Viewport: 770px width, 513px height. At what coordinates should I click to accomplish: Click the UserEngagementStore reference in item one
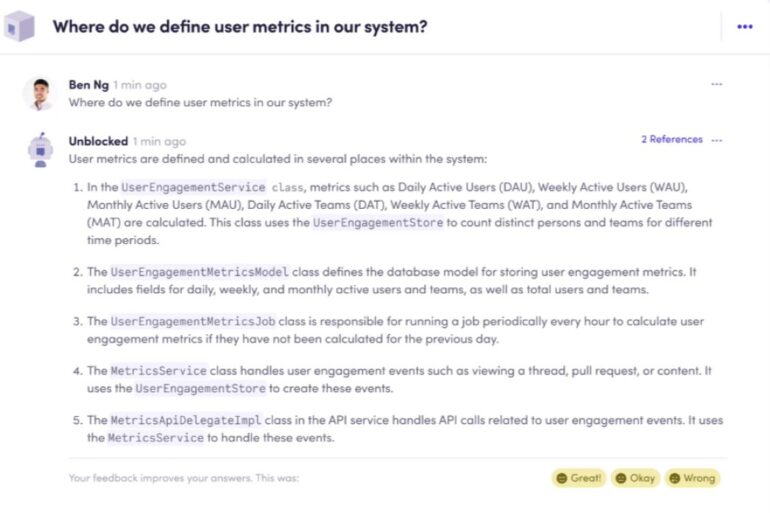pyautogui.click(x=377, y=223)
